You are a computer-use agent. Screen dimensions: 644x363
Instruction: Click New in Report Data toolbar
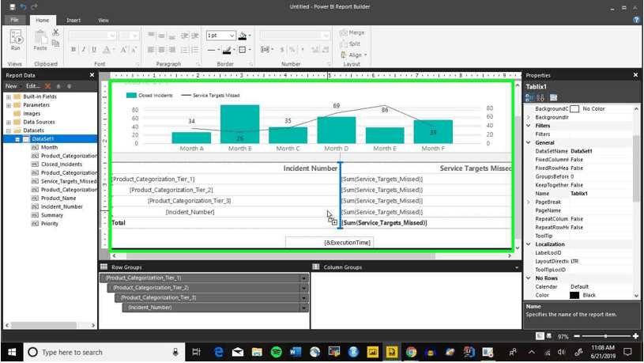[x=11, y=86]
